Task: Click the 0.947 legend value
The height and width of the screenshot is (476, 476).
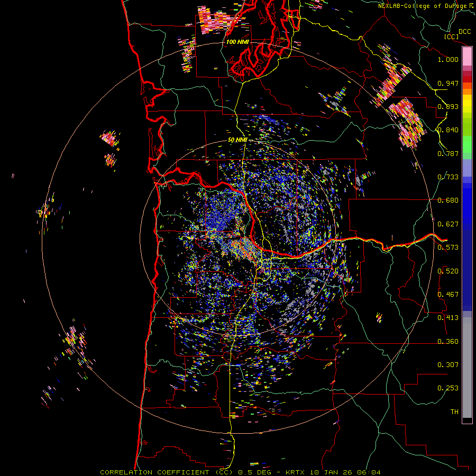Action: click(x=448, y=83)
